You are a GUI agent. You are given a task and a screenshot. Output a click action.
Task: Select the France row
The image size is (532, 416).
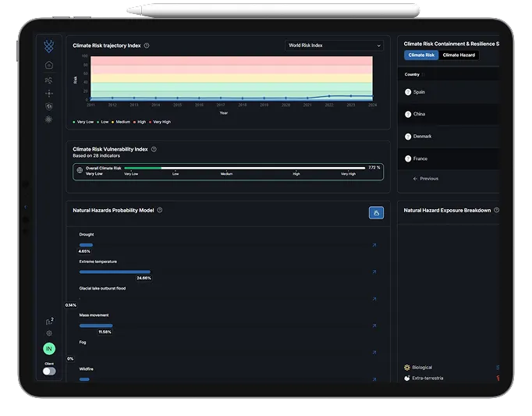449,158
